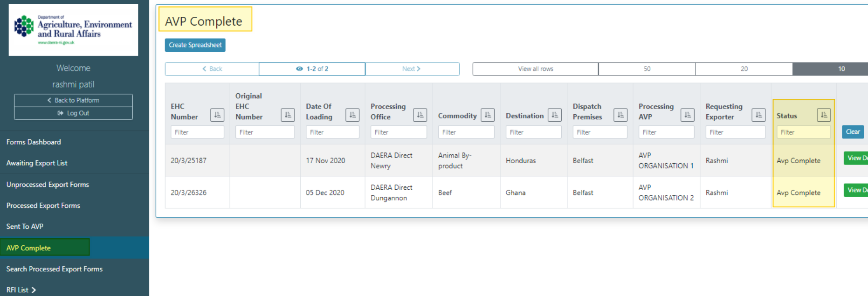Sort by Date Of Loading column
The width and height of the screenshot is (868, 296).
click(x=352, y=115)
